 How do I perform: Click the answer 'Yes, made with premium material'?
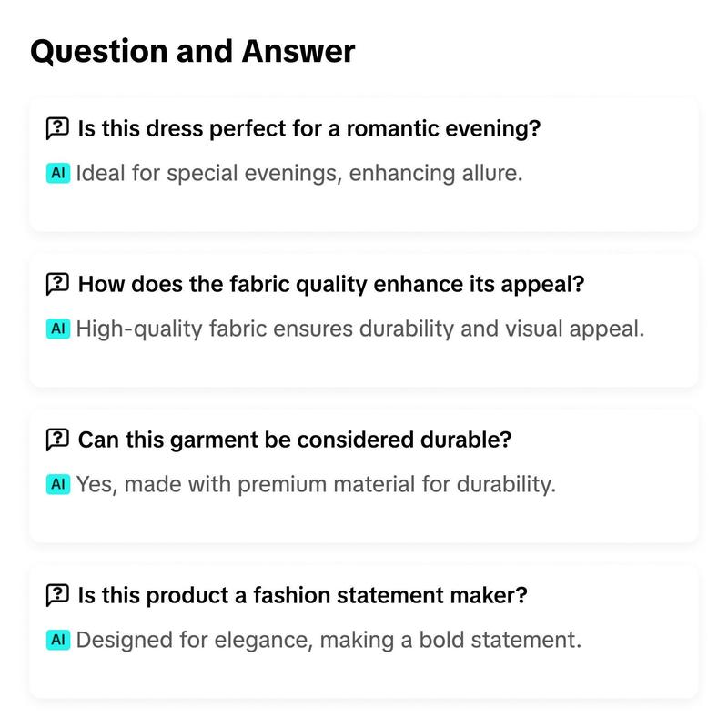[x=316, y=484]
